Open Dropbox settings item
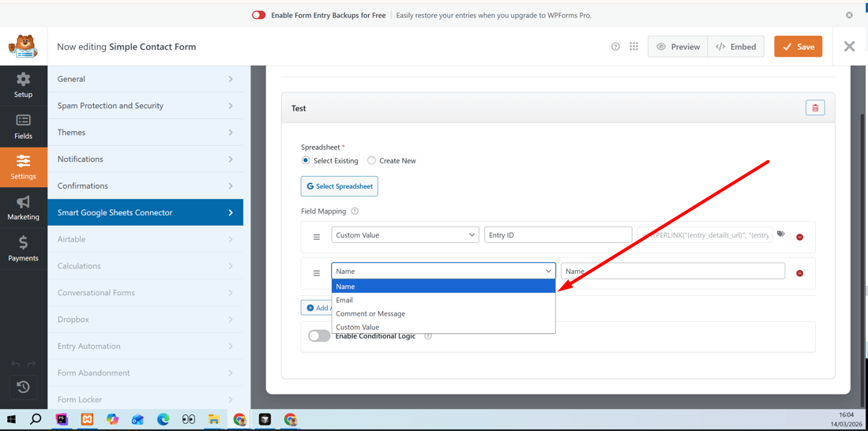 click(145, 319)
